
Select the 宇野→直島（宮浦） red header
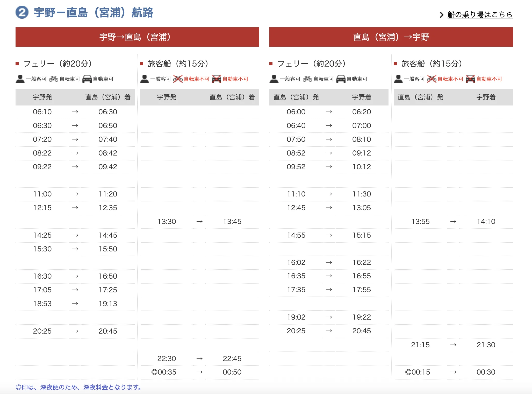137,37
